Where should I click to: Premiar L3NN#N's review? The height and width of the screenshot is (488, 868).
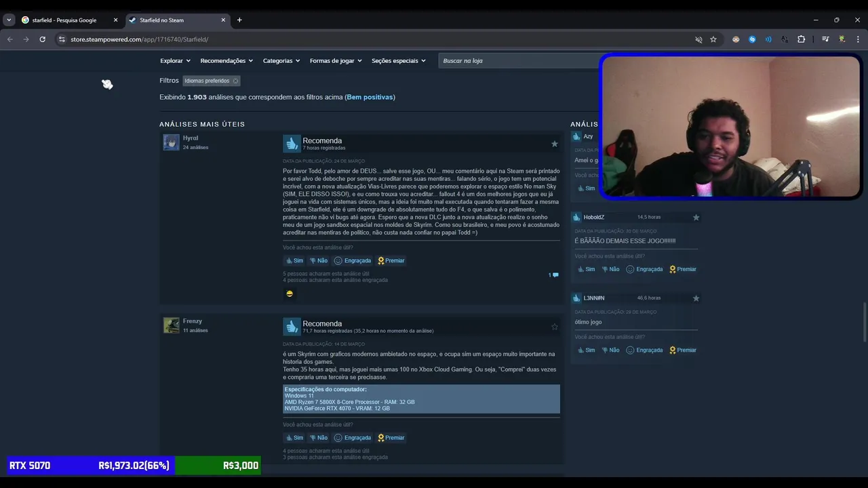coord(683,350)
